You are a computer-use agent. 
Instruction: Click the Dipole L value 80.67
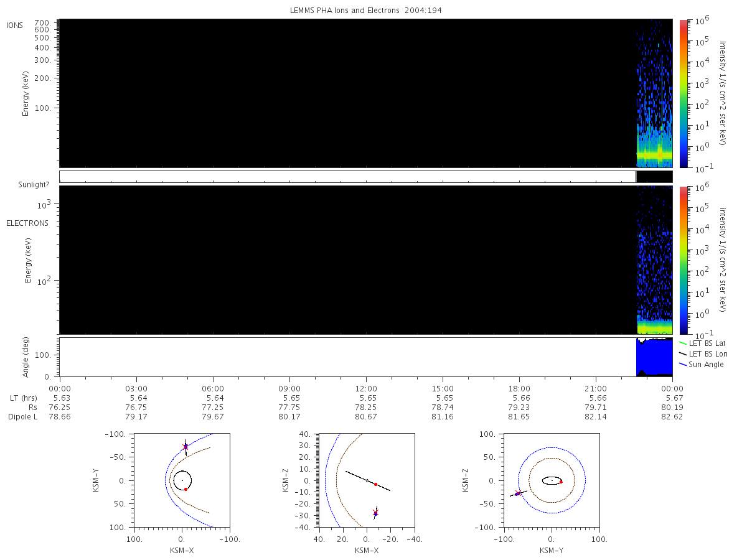tap(366, 417)
